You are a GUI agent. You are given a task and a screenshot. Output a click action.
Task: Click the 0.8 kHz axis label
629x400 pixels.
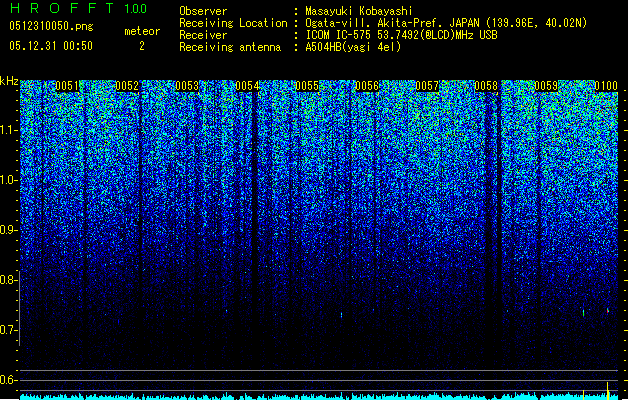pyautogui.click(x=8, y=280)
